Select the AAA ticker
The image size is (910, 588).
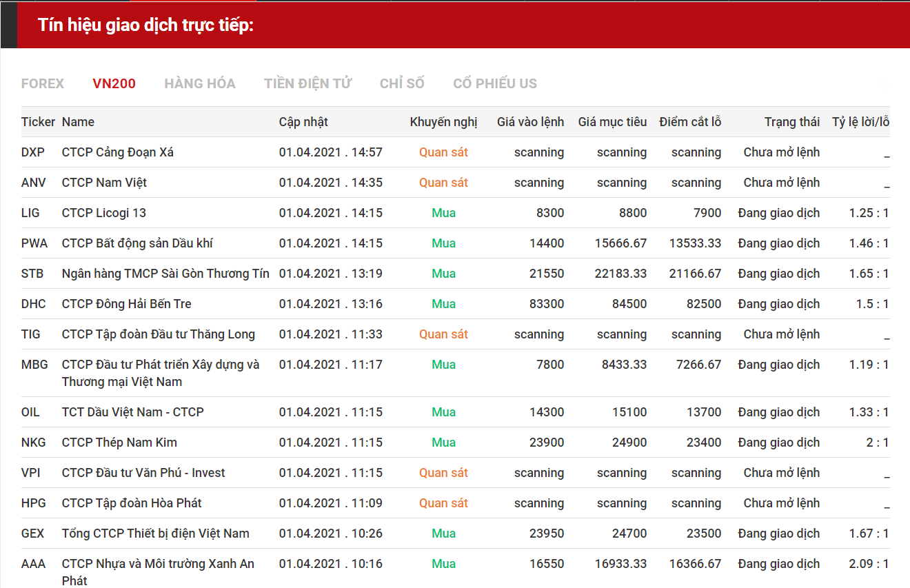(x=33, y=564)
